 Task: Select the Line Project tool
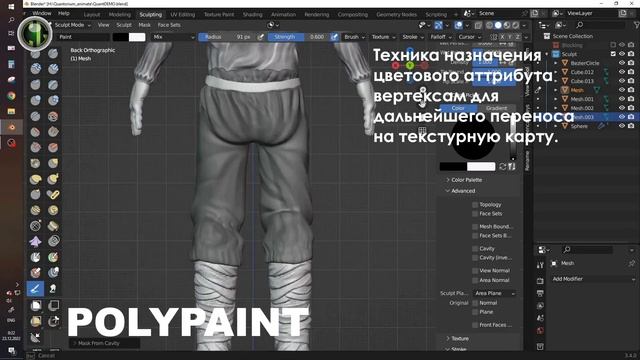(x=36, y=337)
